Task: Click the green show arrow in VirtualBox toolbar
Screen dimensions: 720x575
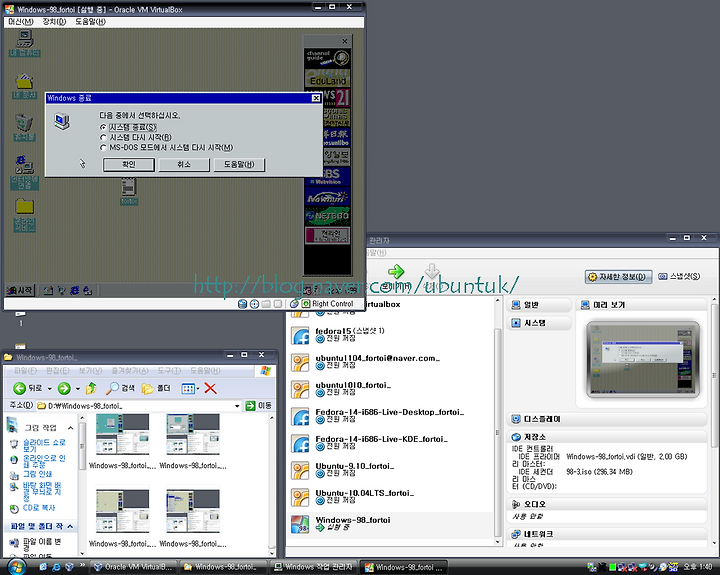Action: point(396,271)
